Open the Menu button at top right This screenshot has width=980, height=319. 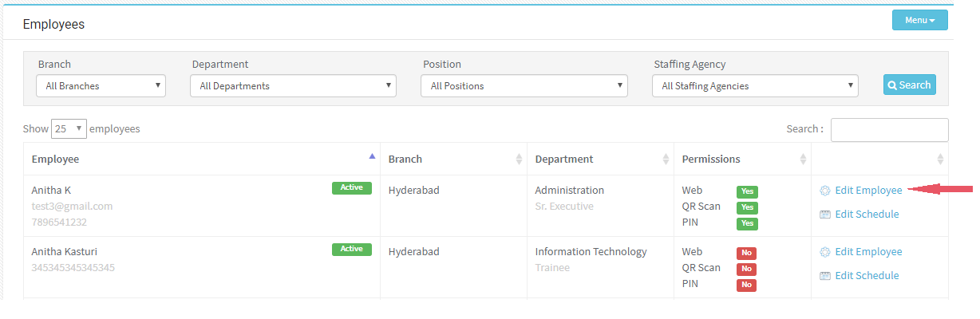point(919,20)
